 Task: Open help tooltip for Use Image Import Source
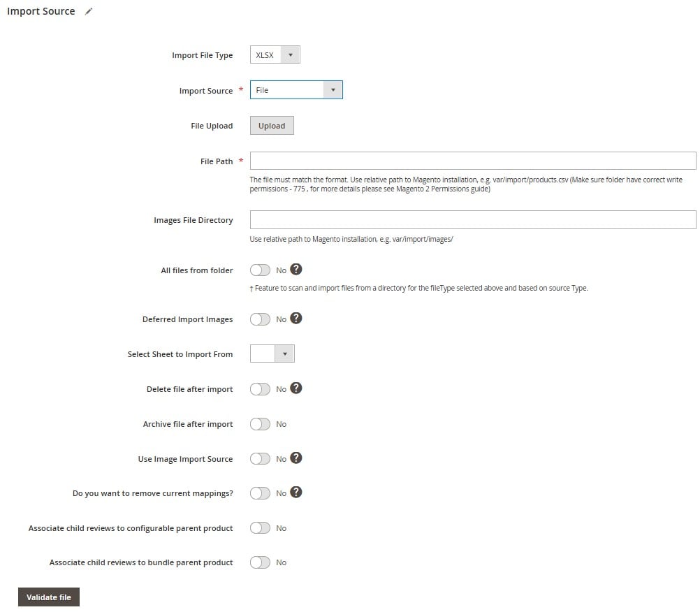296,458
